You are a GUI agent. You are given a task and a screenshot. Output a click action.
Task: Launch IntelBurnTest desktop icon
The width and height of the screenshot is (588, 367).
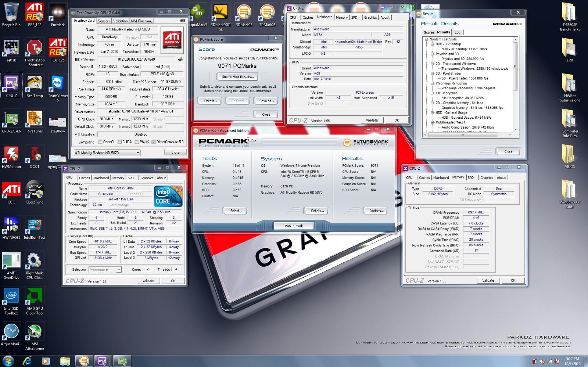click(x=35, y=228)
